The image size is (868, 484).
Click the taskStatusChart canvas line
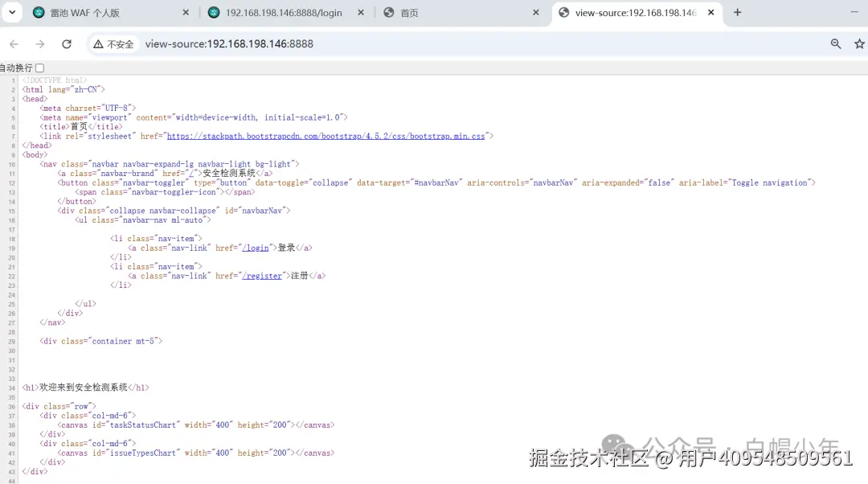point(195,425)
